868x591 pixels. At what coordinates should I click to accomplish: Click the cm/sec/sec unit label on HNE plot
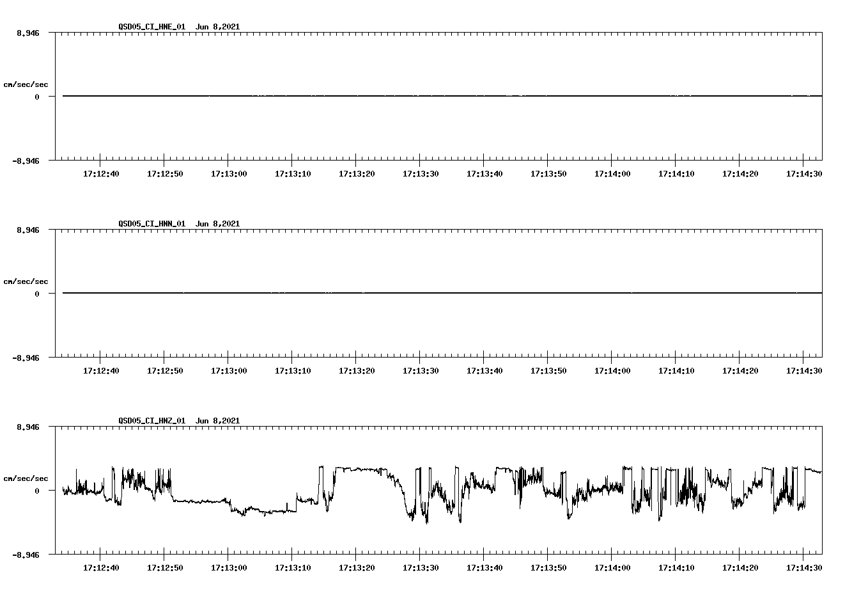26,84
